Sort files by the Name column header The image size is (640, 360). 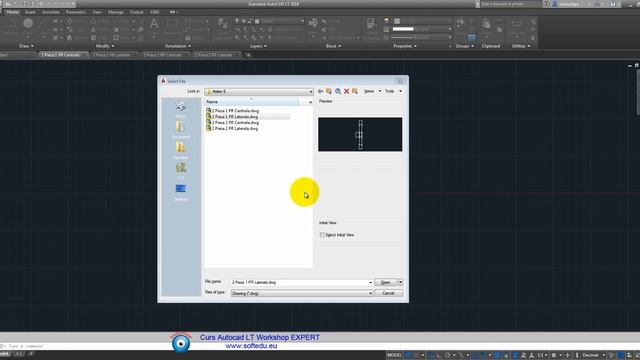click(251, 102)
